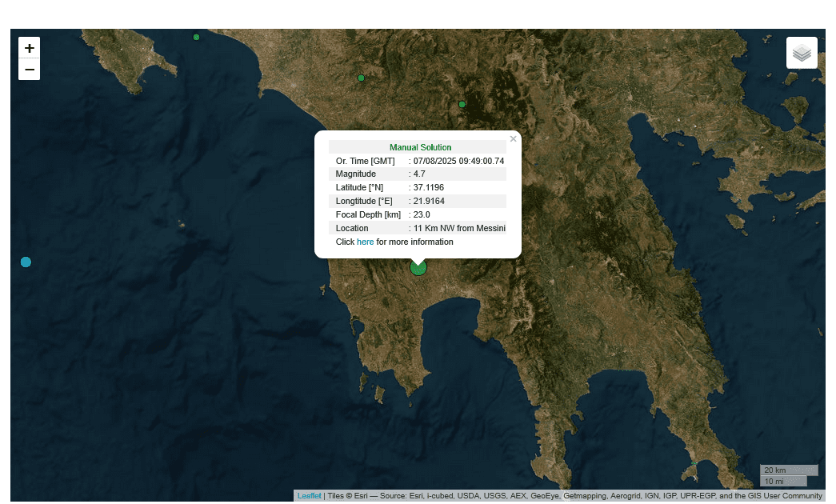Click the latitude value 37.1196

pos(428,187)
